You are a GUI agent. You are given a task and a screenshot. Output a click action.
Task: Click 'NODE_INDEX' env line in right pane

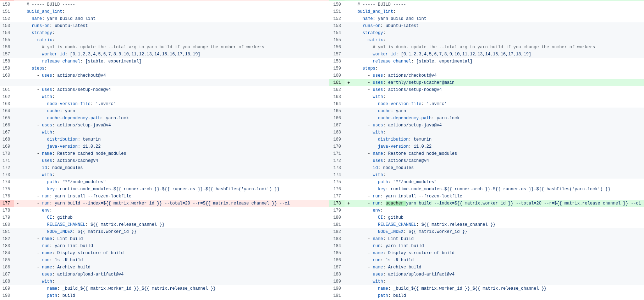(423, 231)
